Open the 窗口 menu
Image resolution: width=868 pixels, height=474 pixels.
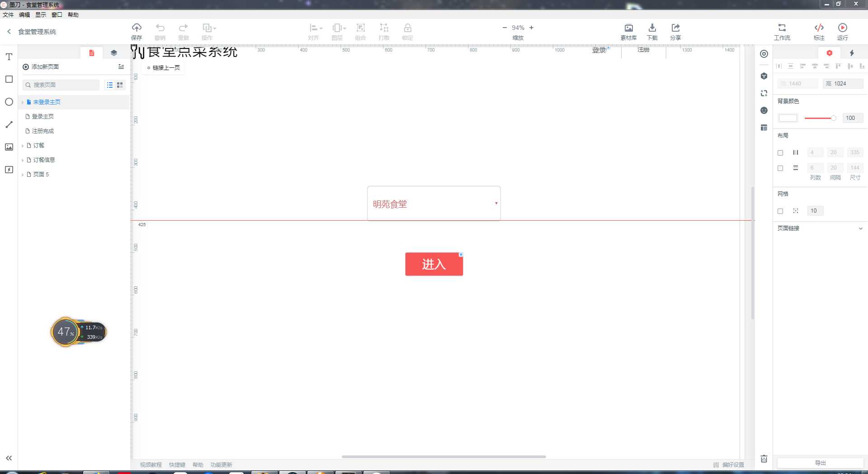pyautogui.click(x=57, y=15)
